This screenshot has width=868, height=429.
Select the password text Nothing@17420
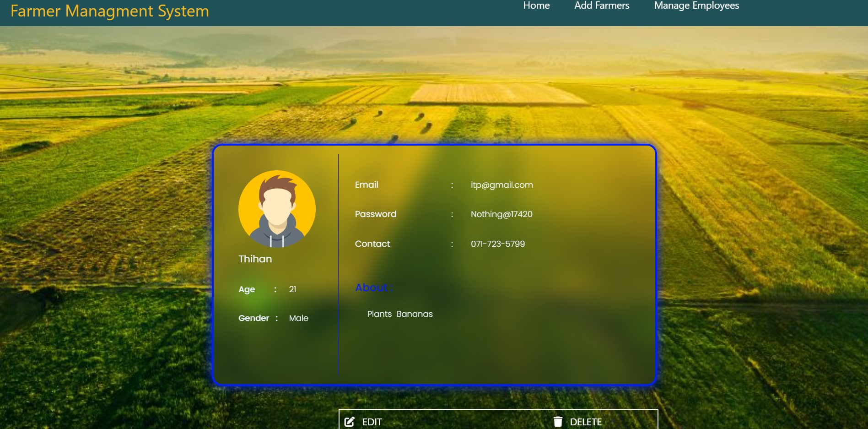501,214
